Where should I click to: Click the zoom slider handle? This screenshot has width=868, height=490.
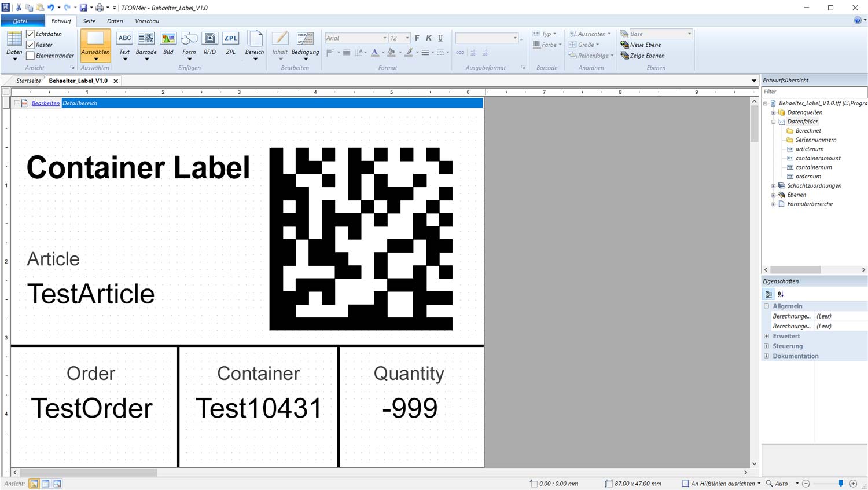click(841, 483)
